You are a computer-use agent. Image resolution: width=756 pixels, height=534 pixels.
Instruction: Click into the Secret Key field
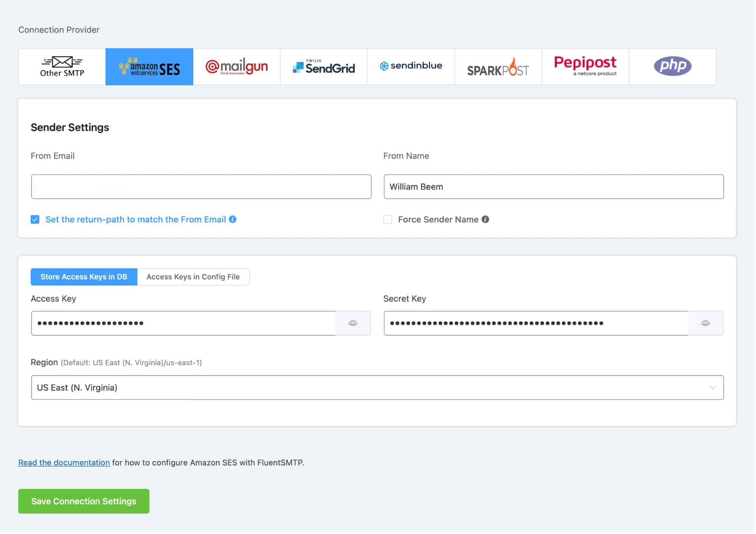pyautogui.click(x=536, y=323)
